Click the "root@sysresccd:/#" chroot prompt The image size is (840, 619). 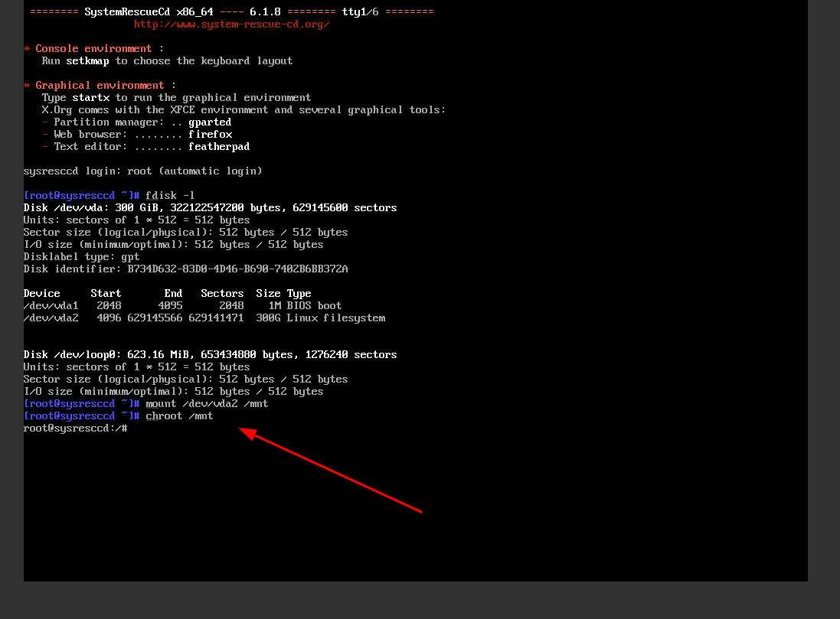76,429
